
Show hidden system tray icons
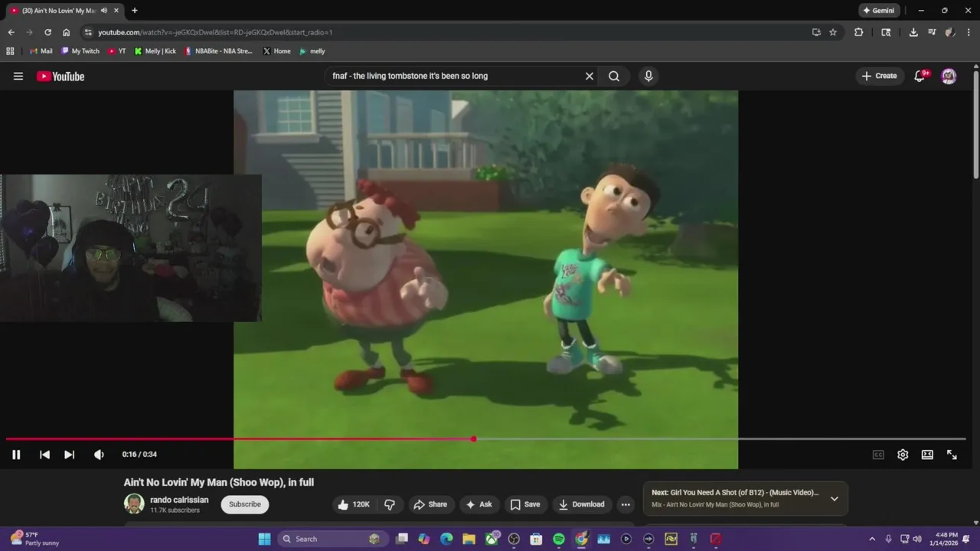pos(871,539)
